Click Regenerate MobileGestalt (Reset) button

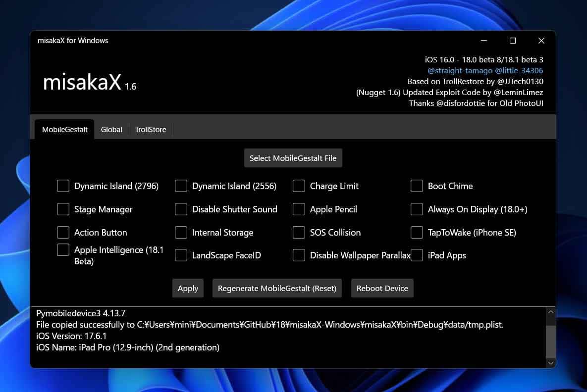point(277,289)
